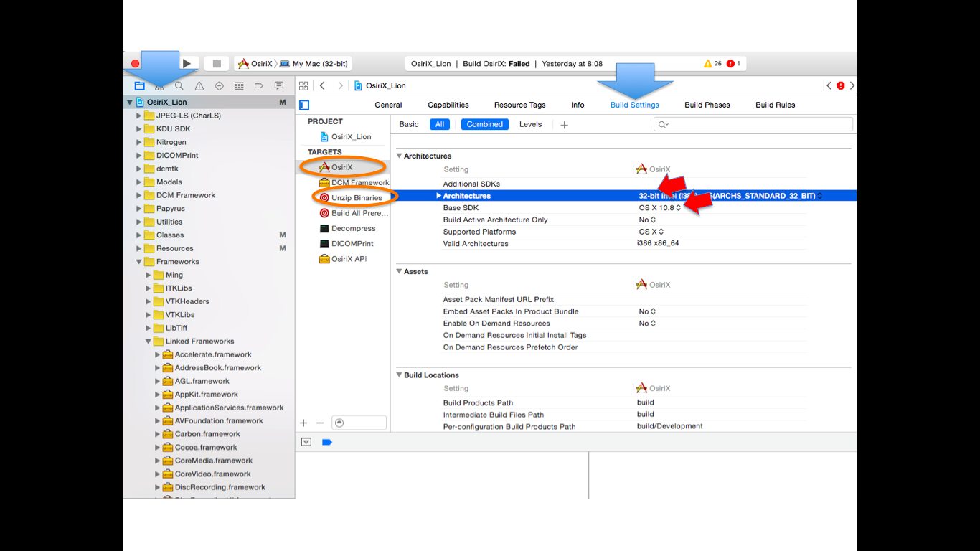Click the yellow warnings count 26
The image size is (980, 551).
pos(712,63)
